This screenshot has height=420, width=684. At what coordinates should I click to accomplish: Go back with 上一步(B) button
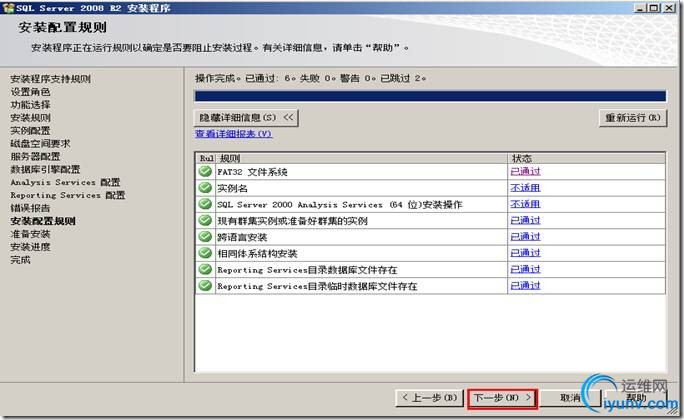tap(429, 398)
